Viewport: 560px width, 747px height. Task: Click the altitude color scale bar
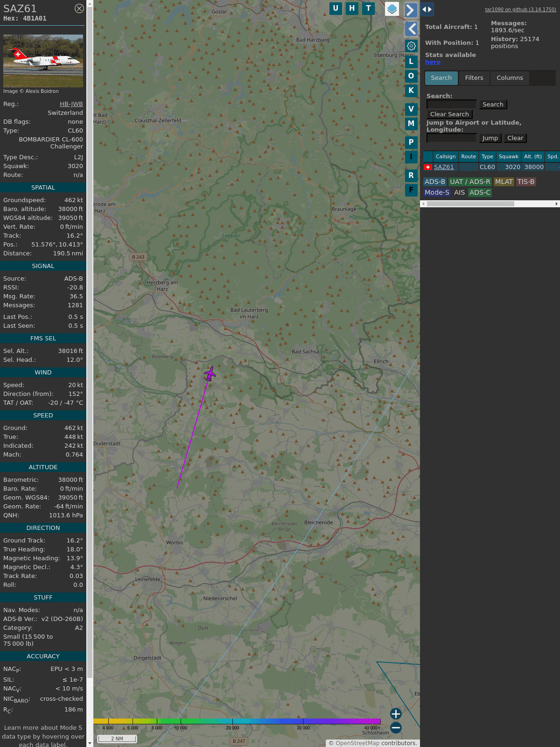coord(237,721)
